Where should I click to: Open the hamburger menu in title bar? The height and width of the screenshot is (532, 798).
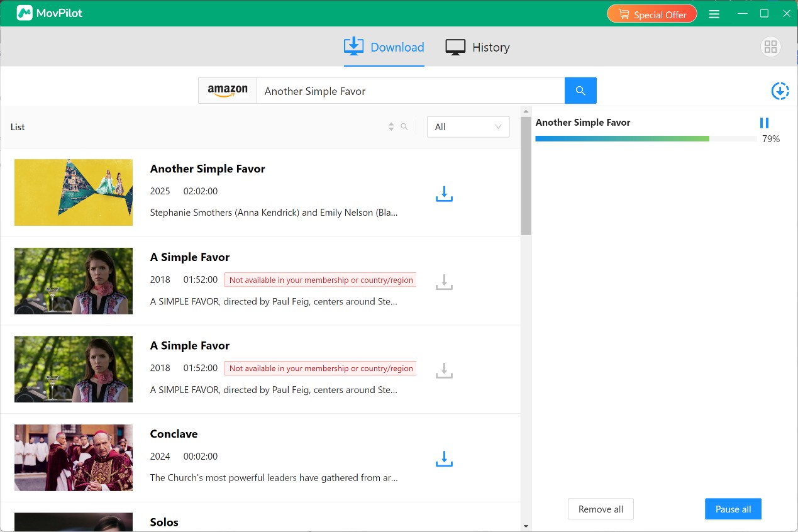(714, 14)
